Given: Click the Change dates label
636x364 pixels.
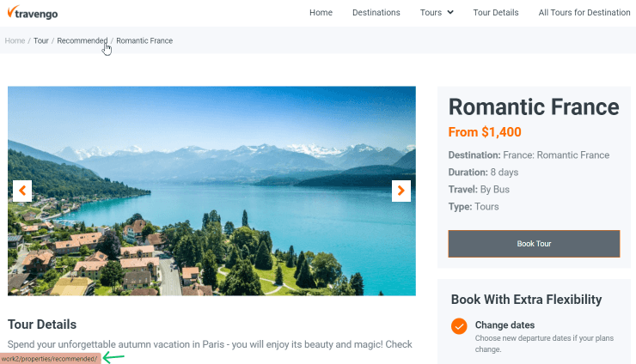Looking at the screenshot, I should click(x=505, y=325).
